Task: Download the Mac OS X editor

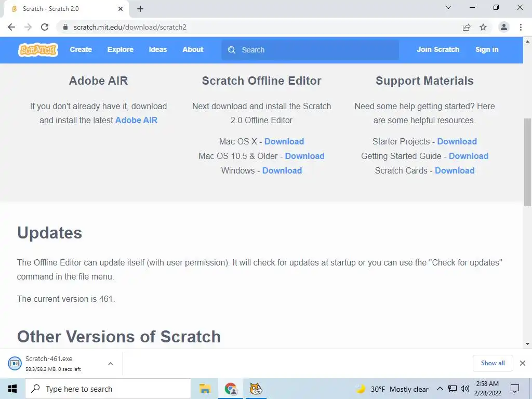Action: point(284,141)
